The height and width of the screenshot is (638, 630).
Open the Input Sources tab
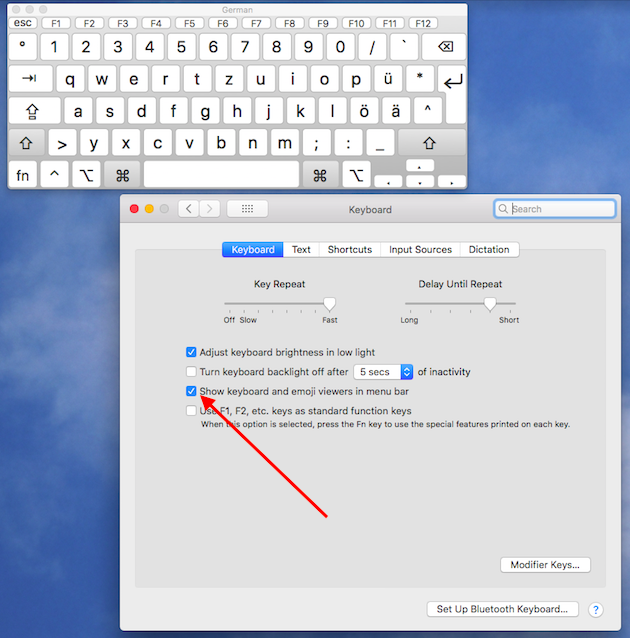click(x=420, y=249)
